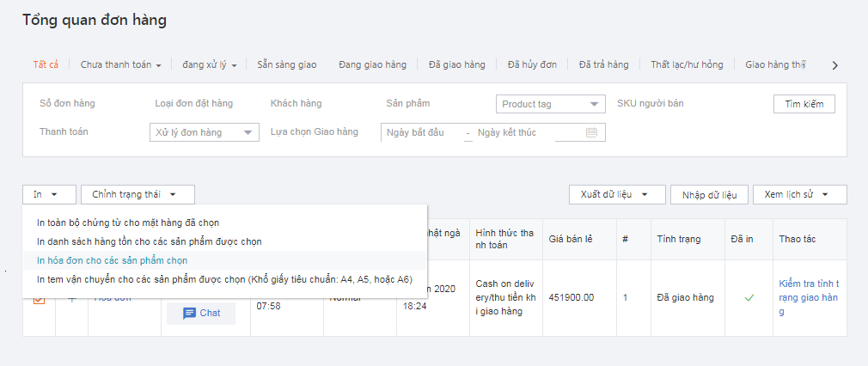The width and height of the screenshot is (868, 366).
Task: Select In tem vận chuyển menu option
Action: (223, 278)
